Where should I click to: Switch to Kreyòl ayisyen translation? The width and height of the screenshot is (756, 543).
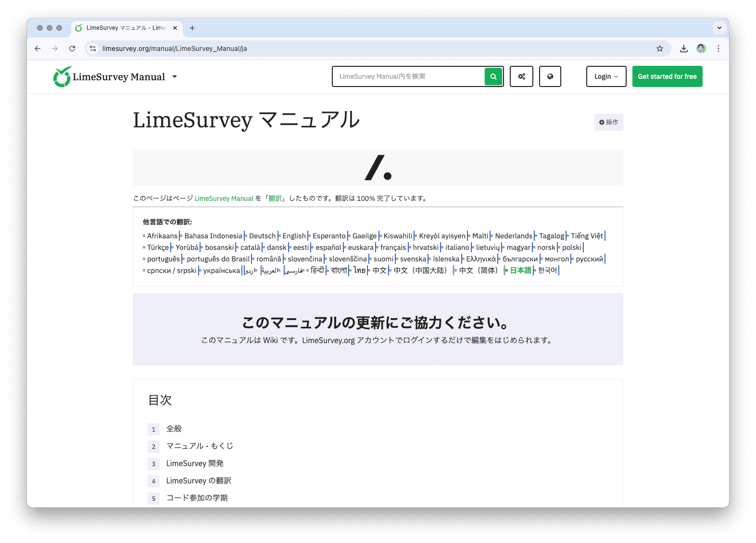(x=442, y=236)
